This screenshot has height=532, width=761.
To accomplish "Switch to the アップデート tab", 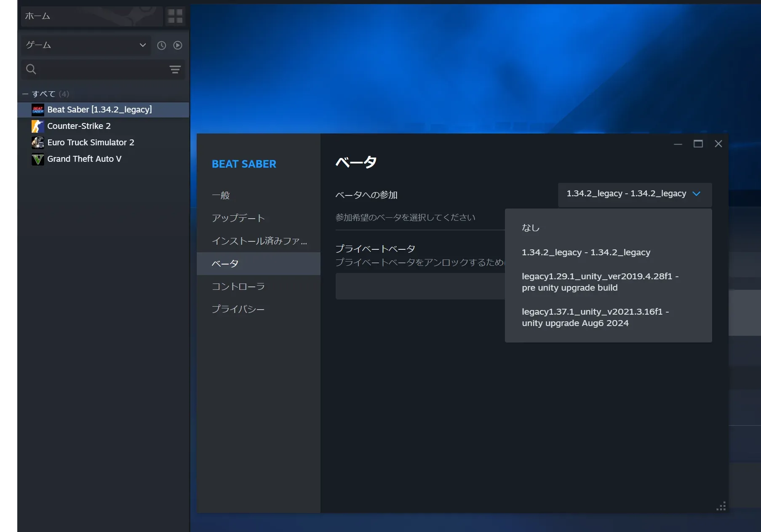I will (238, 218).
